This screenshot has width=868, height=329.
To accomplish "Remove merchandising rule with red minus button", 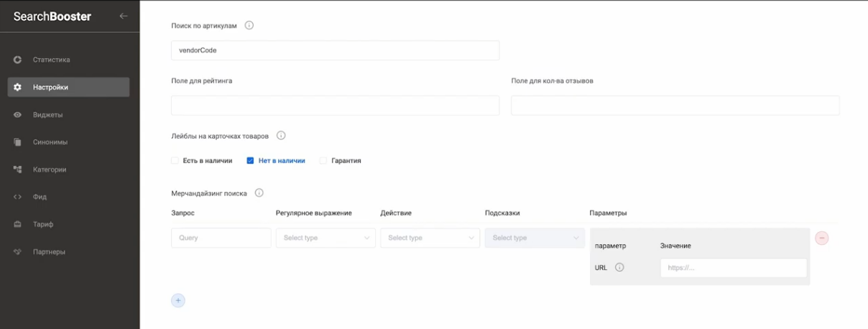I will point(821,238).
